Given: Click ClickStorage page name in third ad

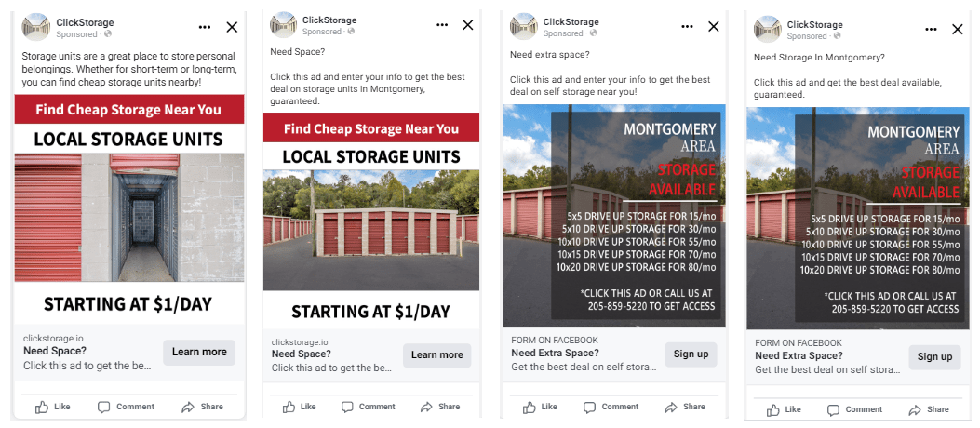Looking at the screenshot, I should [x=571, y=22].
